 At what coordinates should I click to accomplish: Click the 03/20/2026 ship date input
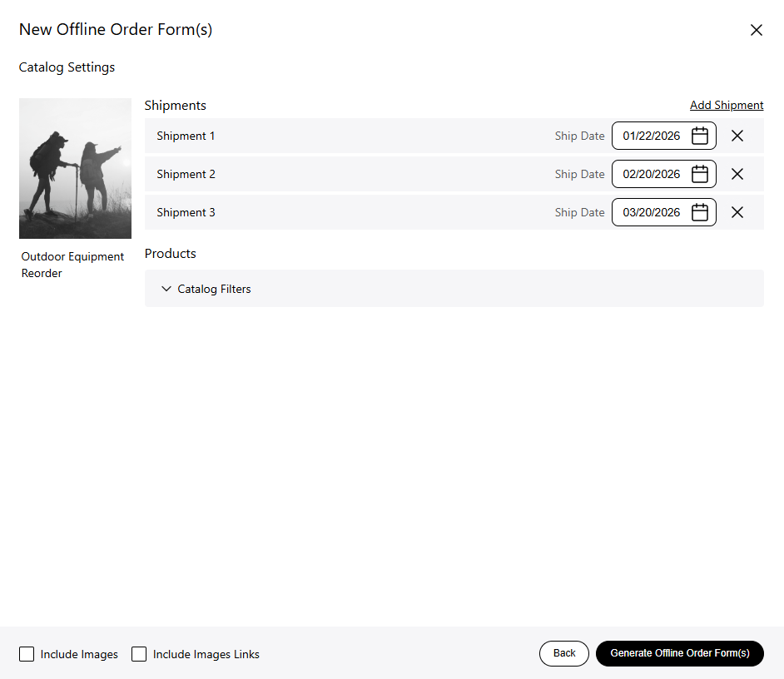click(x=651, y=212)
